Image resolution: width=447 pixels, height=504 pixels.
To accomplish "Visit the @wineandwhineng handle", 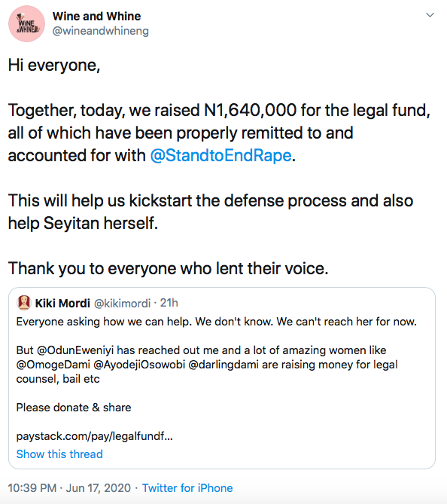I will click(101, 31).
